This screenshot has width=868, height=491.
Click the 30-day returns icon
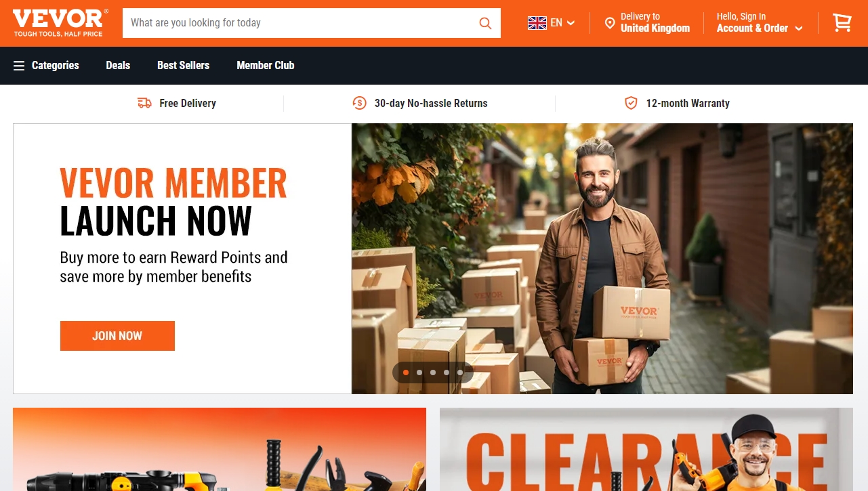coord(359,103)
